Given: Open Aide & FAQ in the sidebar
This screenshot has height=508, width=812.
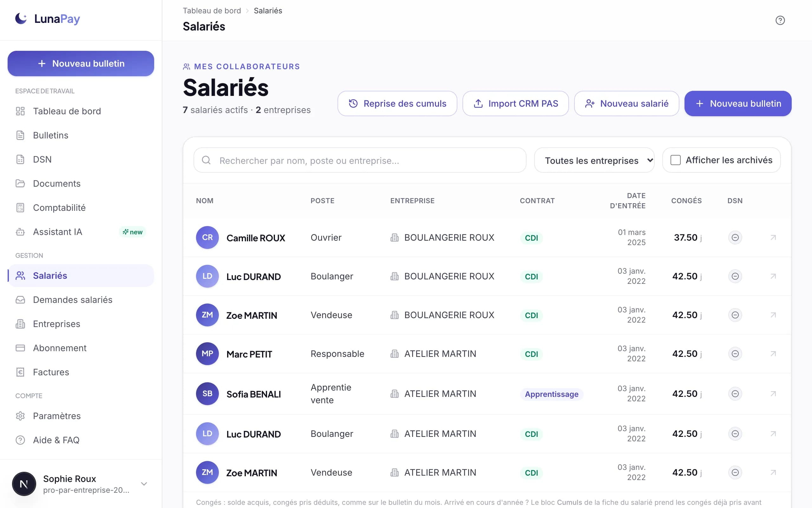Looking at the screenshot, I should click(x=81, y=440).
